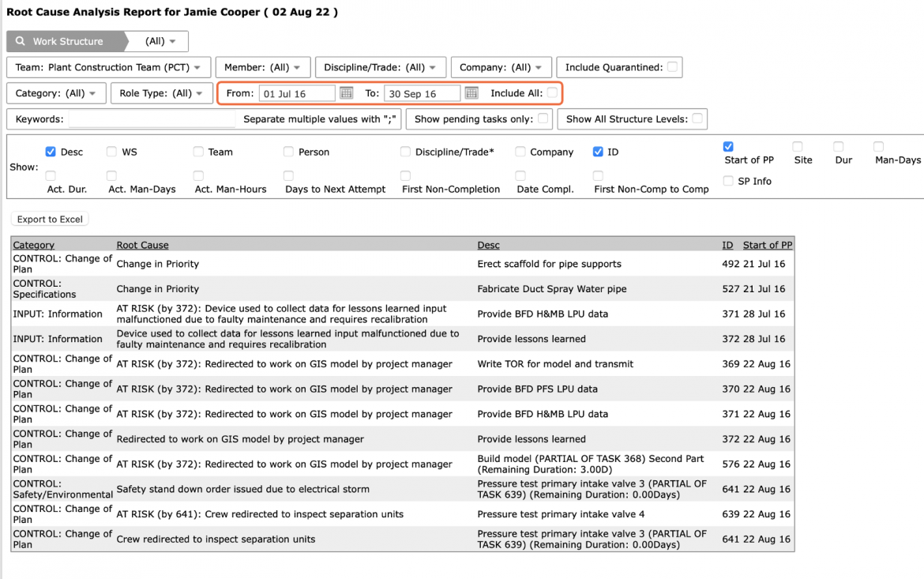Toggle the Desc column checkbox
The width and height of the screenshot is (924, 579).
(x=51, y=152)
